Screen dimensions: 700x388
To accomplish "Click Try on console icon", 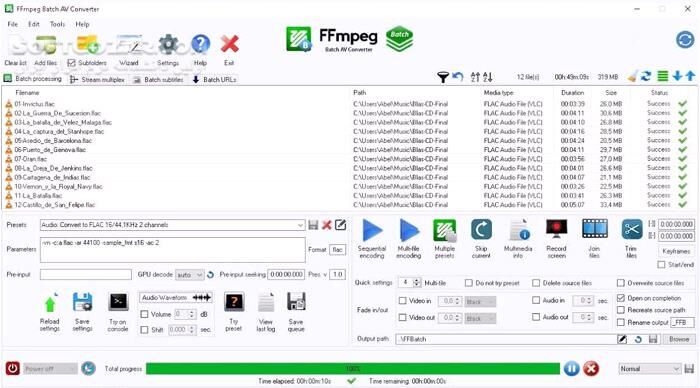I will (x=118, y=303).
